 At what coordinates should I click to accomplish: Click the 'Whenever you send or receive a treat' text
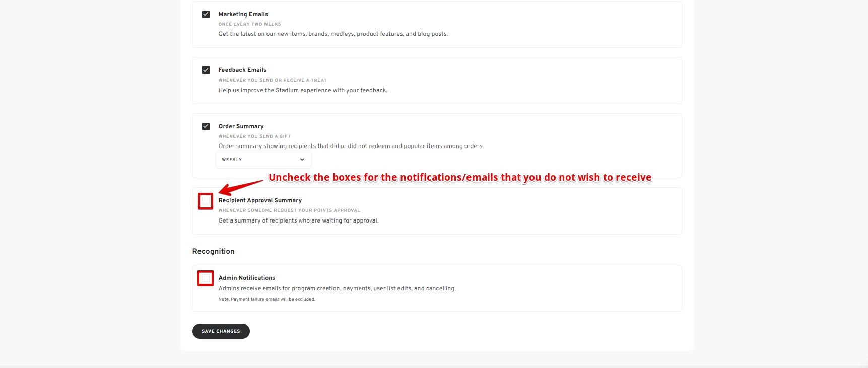tap(272, 80)
